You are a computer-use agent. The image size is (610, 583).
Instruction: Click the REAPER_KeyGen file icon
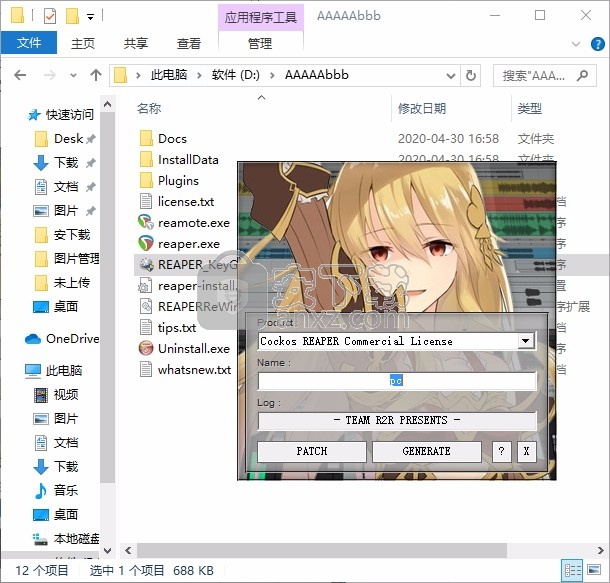coord(146,264)
